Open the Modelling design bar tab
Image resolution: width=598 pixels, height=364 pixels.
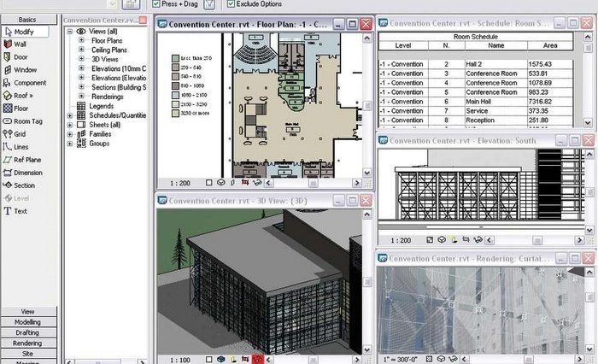pyautogui.click(x=27, y=322)
